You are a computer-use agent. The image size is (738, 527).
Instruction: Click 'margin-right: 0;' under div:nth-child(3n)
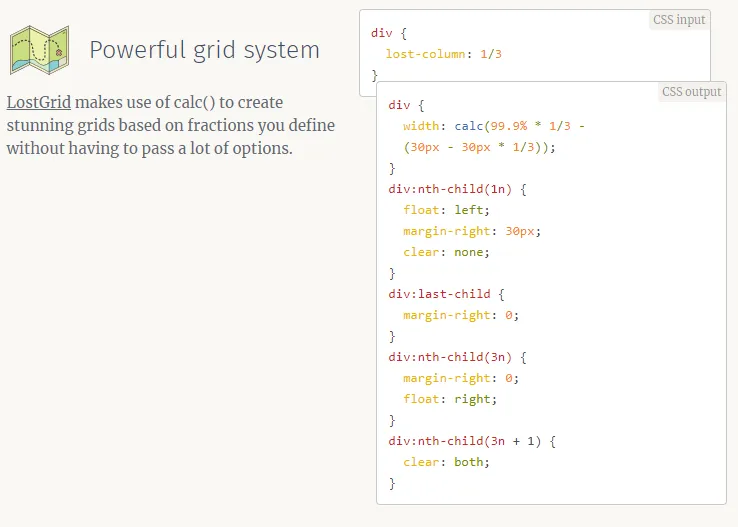pyautogui.click(x=461, y=378)
